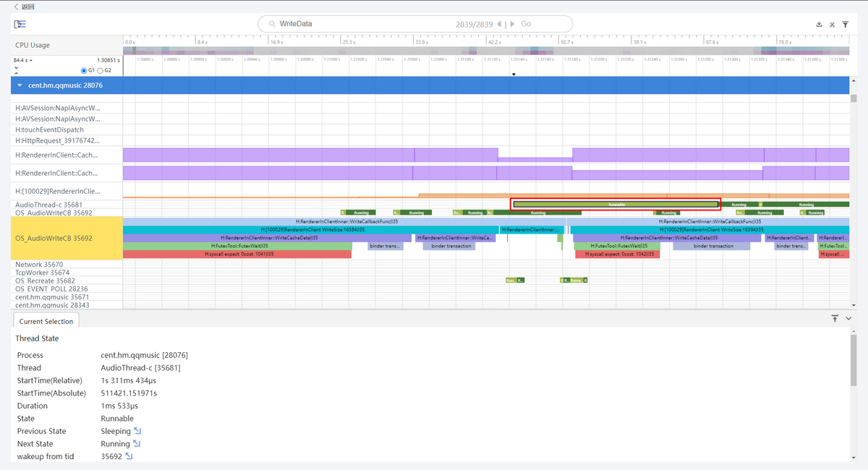This screenshot has width=868, height=470.
Task: Jump to next search result arrow
Action: (512, 24)
